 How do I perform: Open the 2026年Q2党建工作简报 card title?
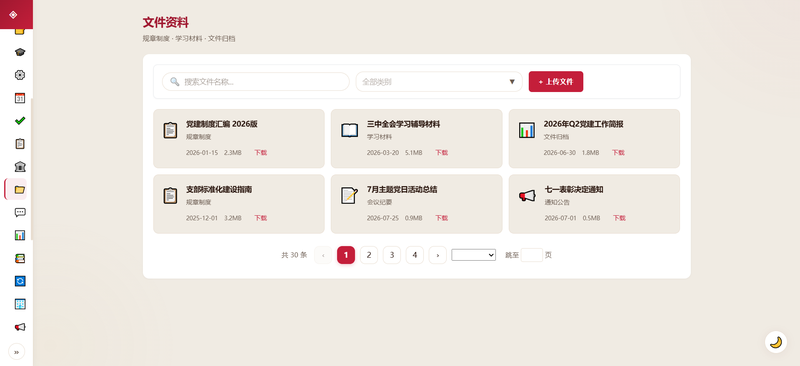(x=583, y=124)
